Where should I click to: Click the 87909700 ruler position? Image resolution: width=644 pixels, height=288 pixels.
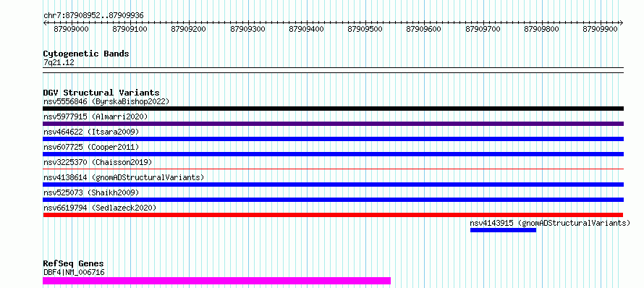click(x=483, y=29)
